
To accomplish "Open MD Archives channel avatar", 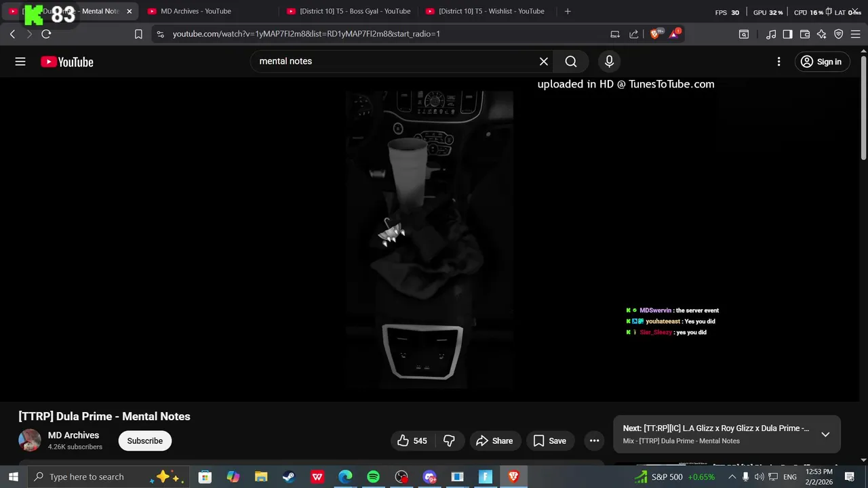I will click(x=29, y=441).
